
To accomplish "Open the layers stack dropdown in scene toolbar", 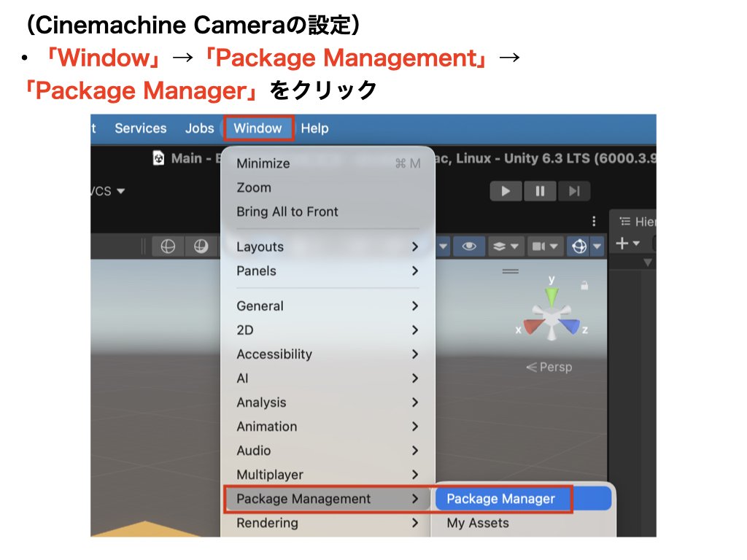I will click(506, 246).
